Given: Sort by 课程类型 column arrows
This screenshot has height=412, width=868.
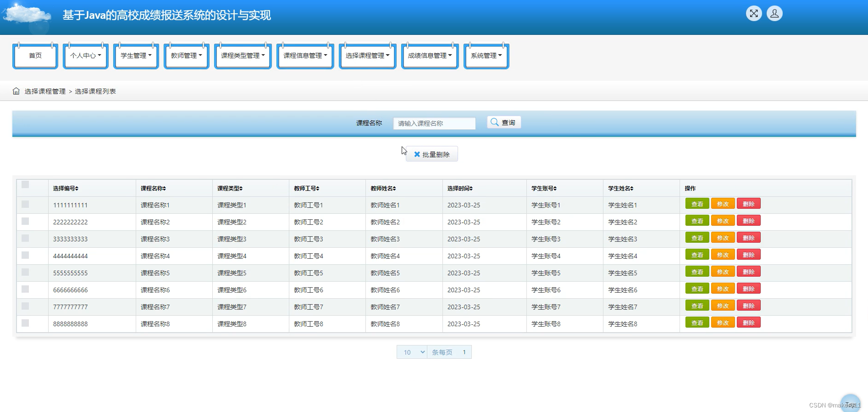Looking at the screenshot, I should (241, 189).
